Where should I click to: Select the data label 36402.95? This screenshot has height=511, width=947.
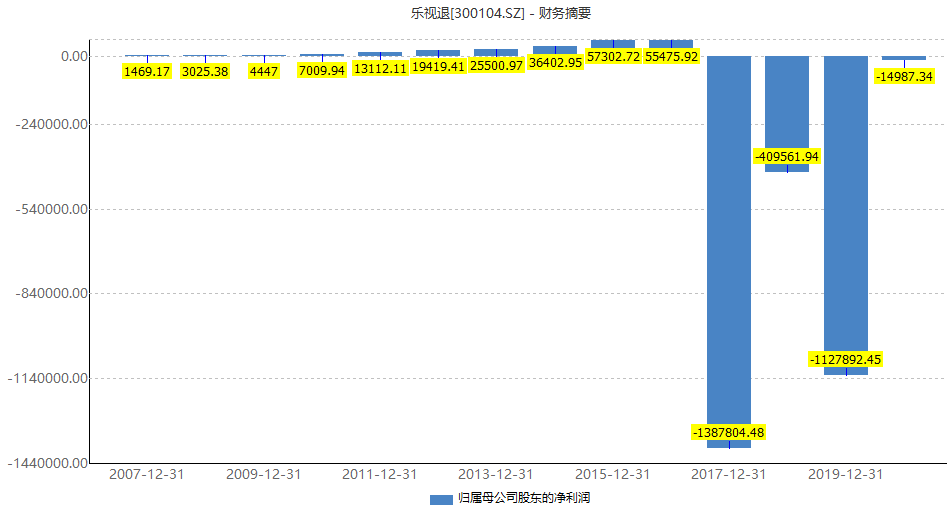tap(555, 63)
